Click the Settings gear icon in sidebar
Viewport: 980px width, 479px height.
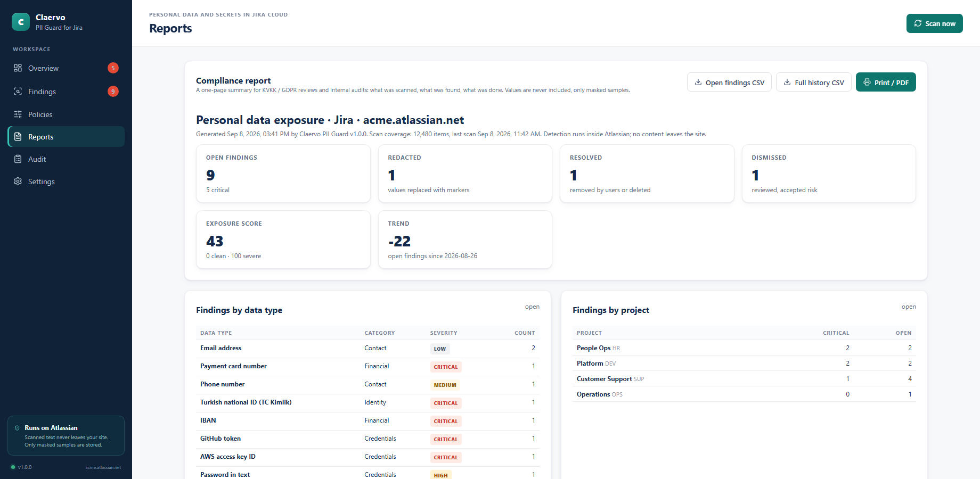point(18,181)
